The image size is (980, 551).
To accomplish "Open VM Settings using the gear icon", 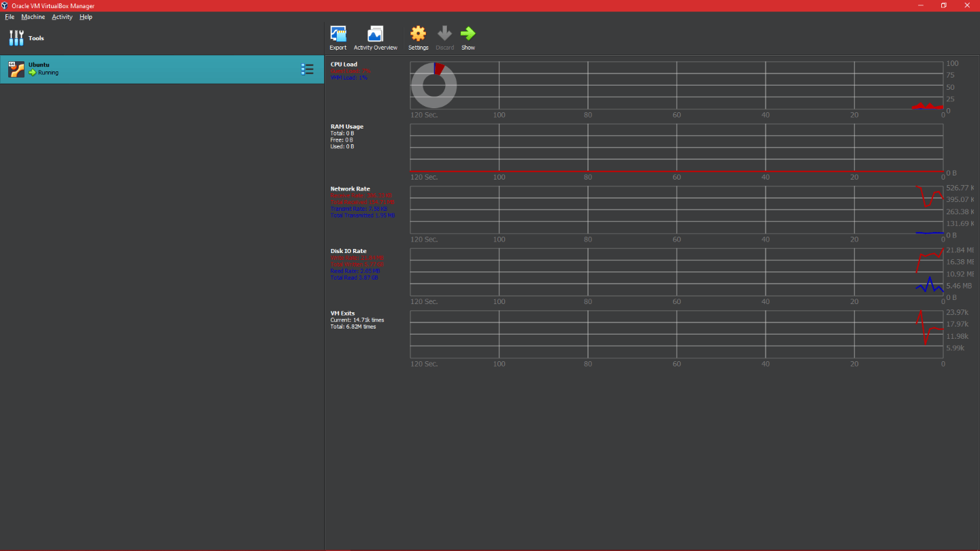I will point(418,32).
